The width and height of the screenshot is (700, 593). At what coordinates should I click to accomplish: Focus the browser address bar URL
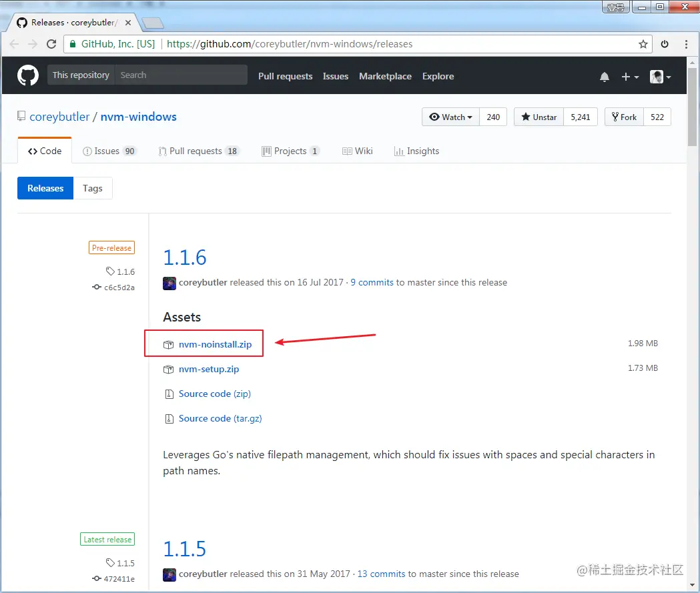(x=290, y=44)
